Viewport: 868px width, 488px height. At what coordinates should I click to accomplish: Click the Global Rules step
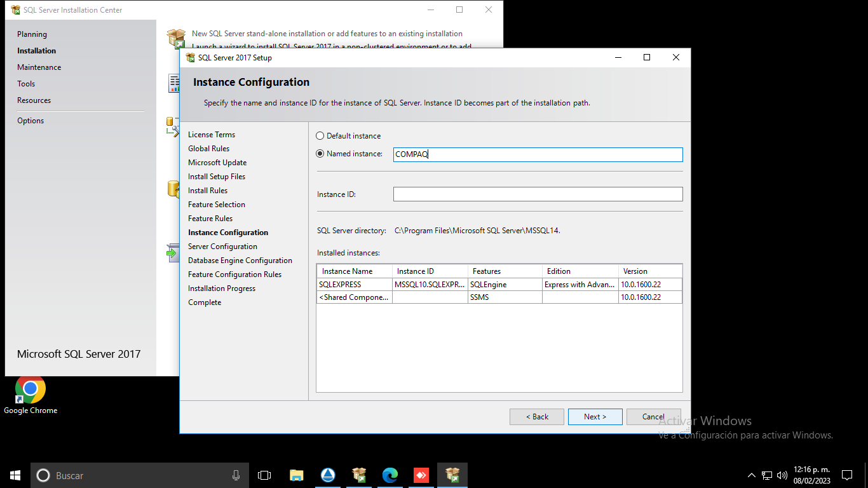[x=209, y=149]
